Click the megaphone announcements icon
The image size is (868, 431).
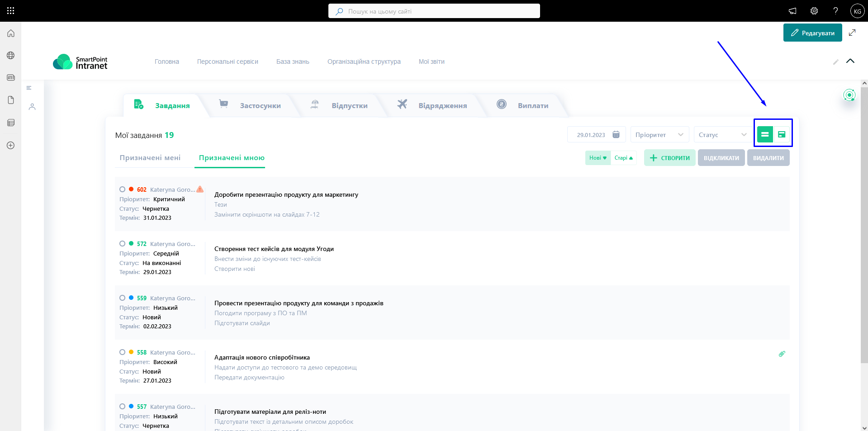click(x=792, y=11)
